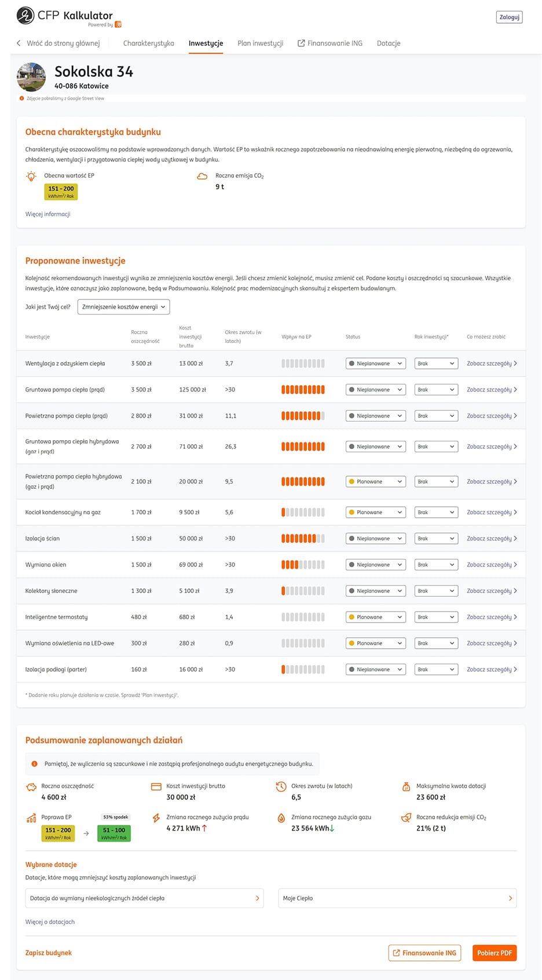Viewport: 542px width, 980px height.
Task: Switch to the Charakterystyka tab
Action: 148,43
